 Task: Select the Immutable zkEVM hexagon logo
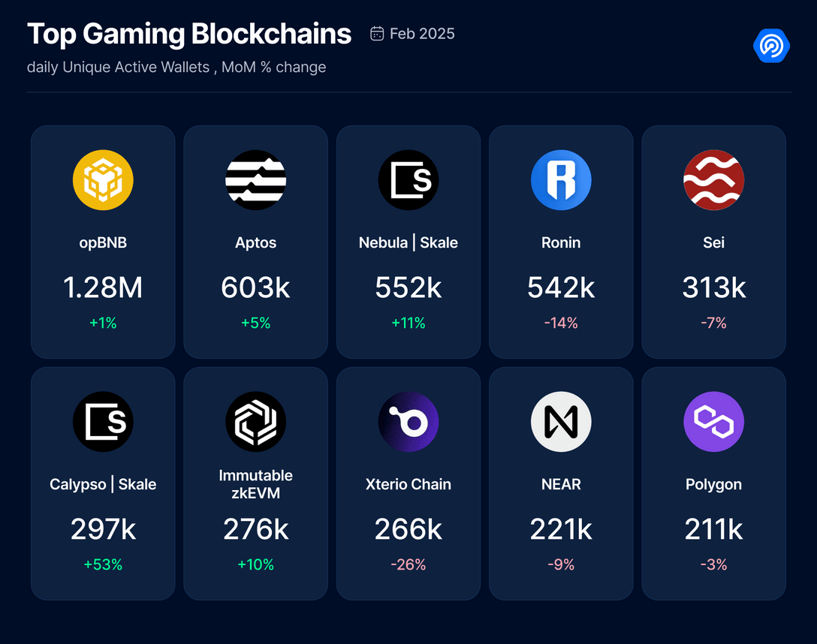[x=256, y=422]
